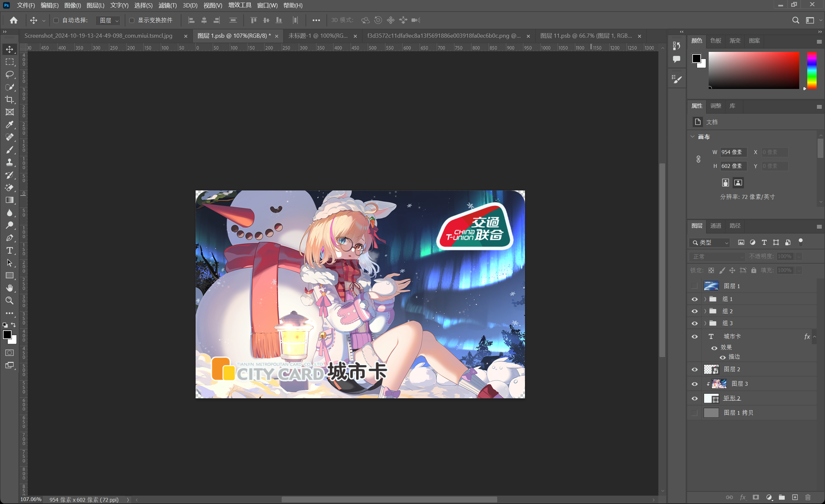Open the 增效工具 menu

pos(240,5)
